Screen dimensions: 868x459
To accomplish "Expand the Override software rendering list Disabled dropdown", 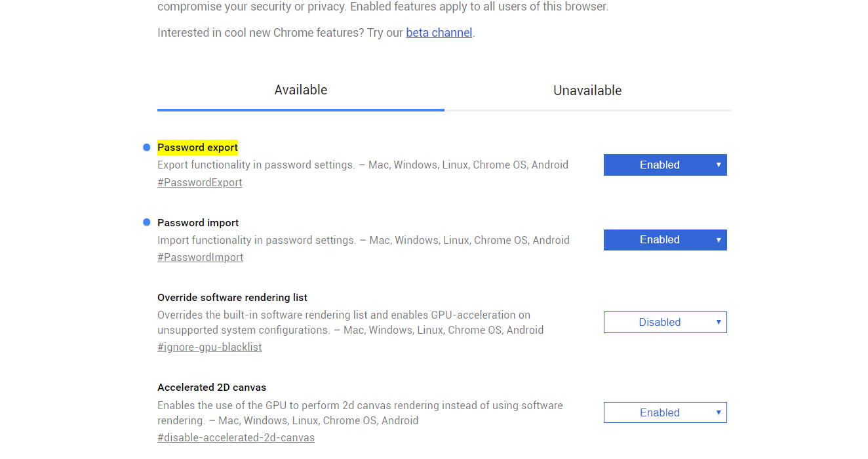I will (x=665, y=322).
